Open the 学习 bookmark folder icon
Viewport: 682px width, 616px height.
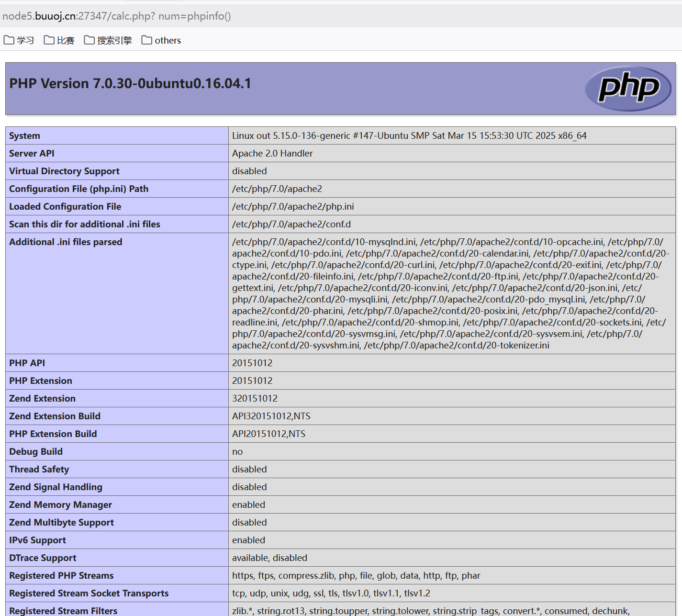click(x=9, y=40)
